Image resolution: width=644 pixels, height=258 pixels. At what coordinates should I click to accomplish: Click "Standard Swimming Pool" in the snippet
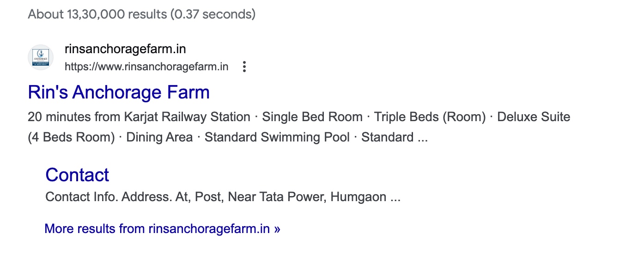[x=277, y=137]
